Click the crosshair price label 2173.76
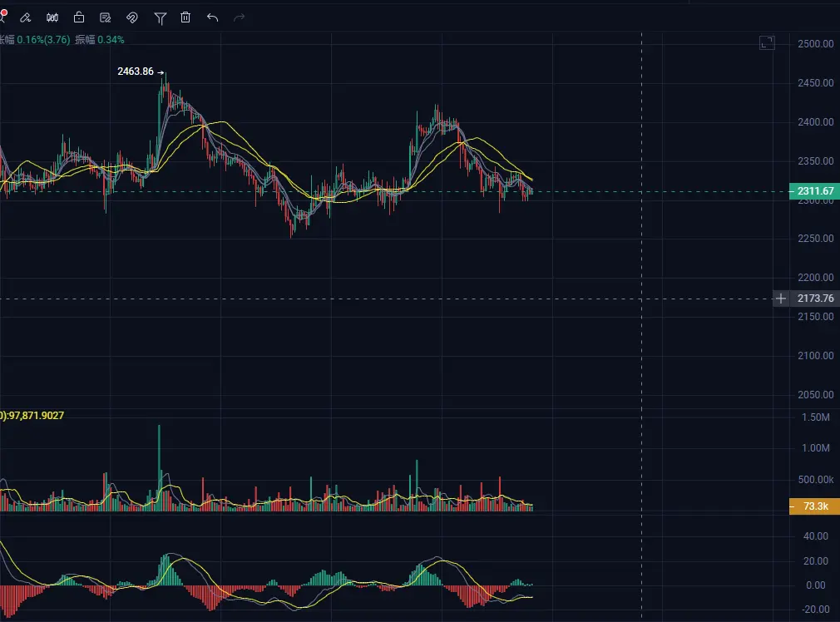This screenshot has height=622, width=840. pyautogui.click(x=815, y=299)
